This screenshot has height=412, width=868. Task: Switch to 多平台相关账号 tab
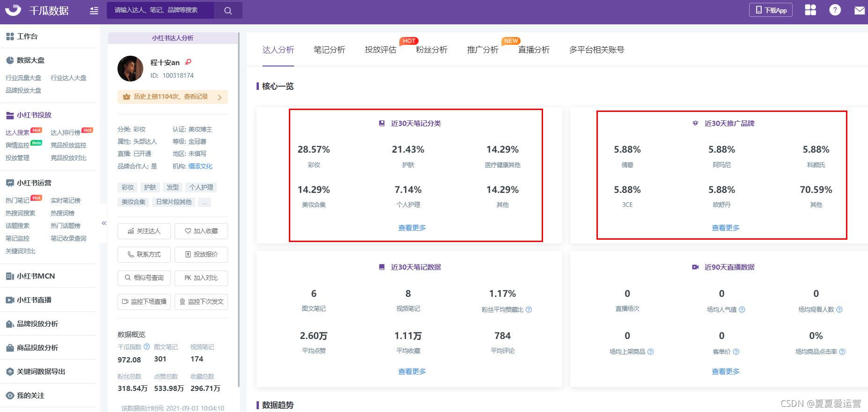596,50
